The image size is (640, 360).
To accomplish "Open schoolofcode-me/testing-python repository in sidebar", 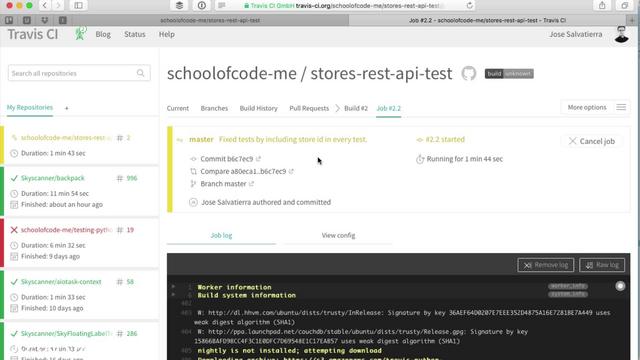I will (66, 230).
